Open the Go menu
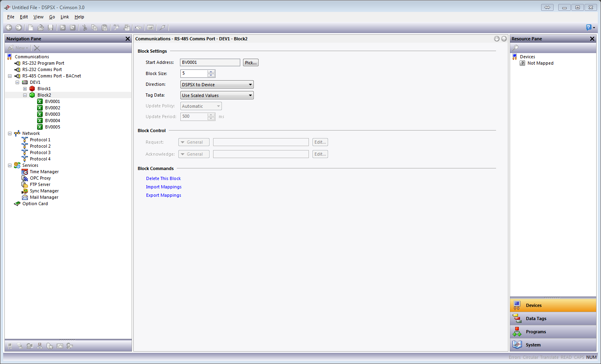Screen dimensions: 601x364 (x=52, y=17)
